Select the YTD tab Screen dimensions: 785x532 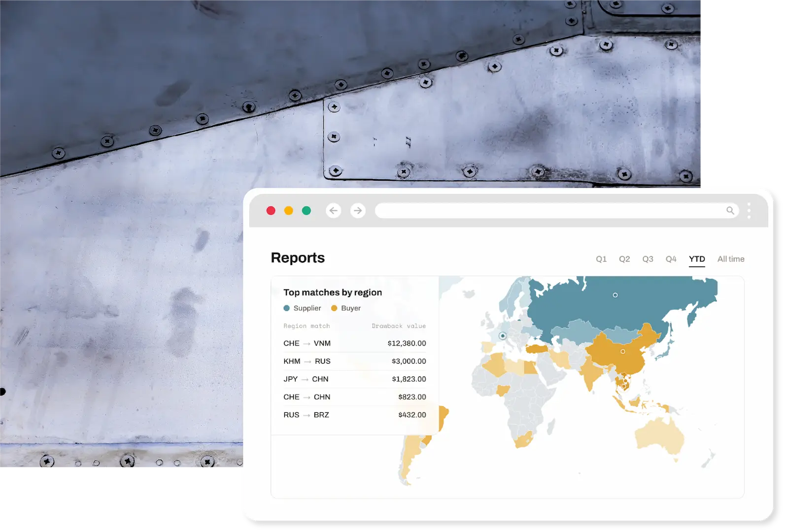(697, 259)
